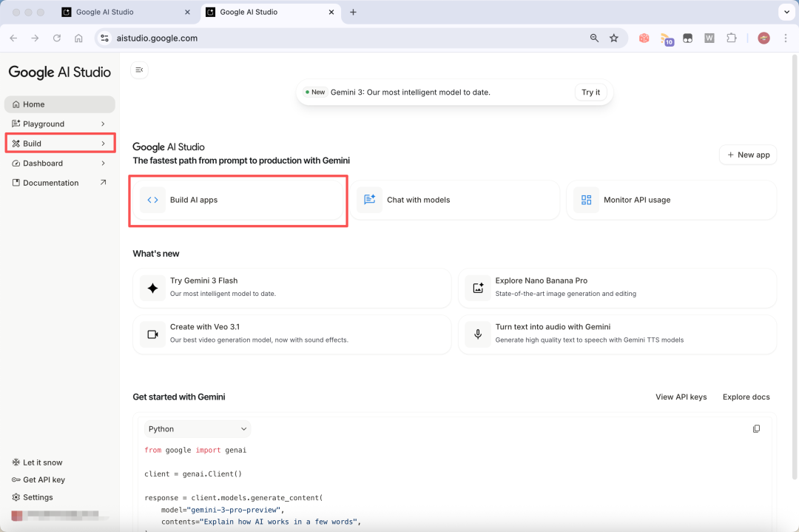The height and width of the screenshot is (532, 799).
Task: Click the Get API key link
Action: click(38, 480)
